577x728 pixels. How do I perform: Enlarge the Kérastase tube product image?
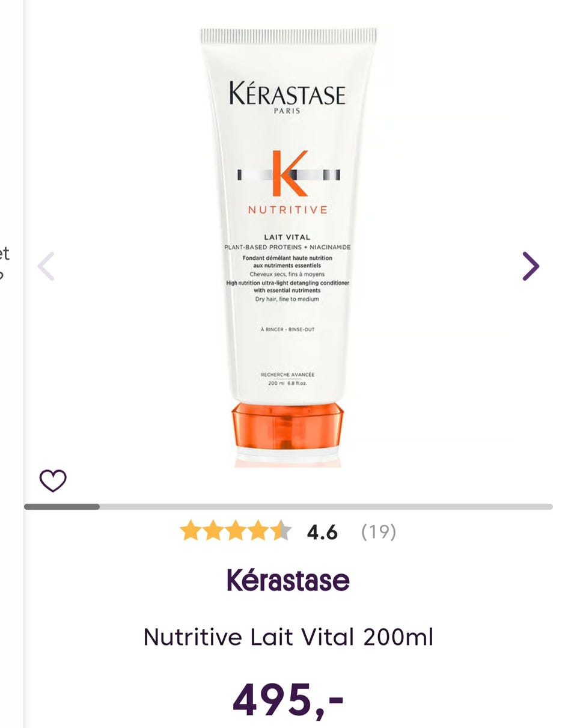(288, 246)
